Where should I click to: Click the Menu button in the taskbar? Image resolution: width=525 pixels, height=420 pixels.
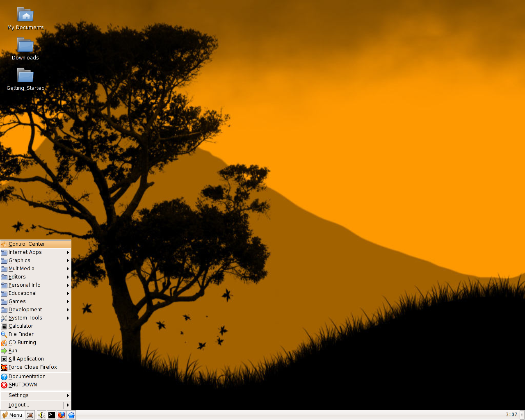[x=12, y=415]
